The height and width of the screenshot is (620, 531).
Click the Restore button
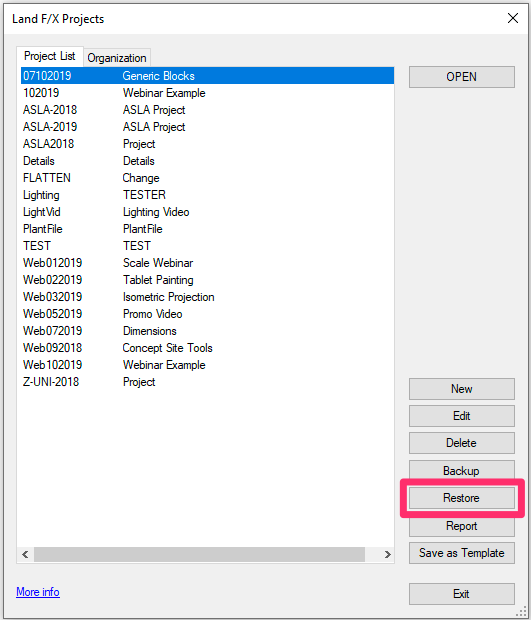click(x=461, y=497)
